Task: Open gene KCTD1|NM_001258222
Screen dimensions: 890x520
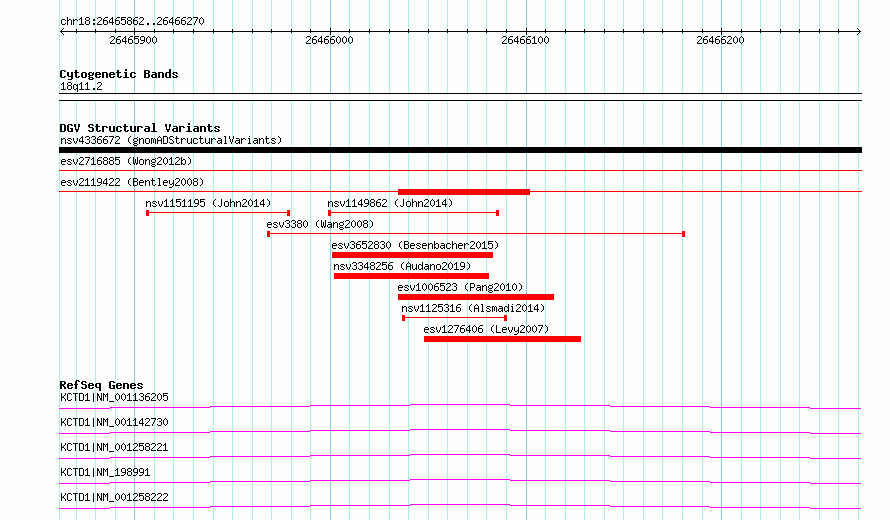Action: 114,497
